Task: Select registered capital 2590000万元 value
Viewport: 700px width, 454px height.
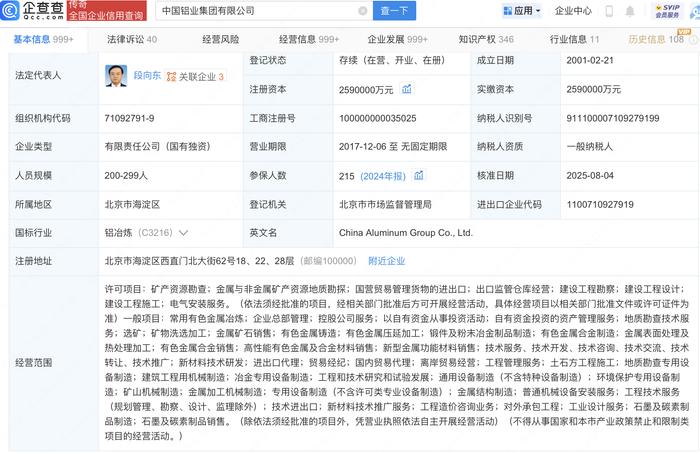Action: point(366,90)
